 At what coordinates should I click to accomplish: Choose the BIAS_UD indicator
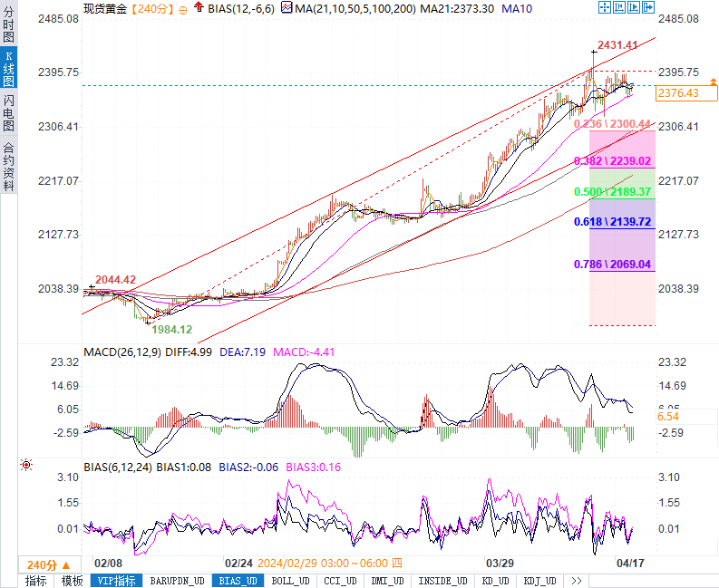[238, 581]
